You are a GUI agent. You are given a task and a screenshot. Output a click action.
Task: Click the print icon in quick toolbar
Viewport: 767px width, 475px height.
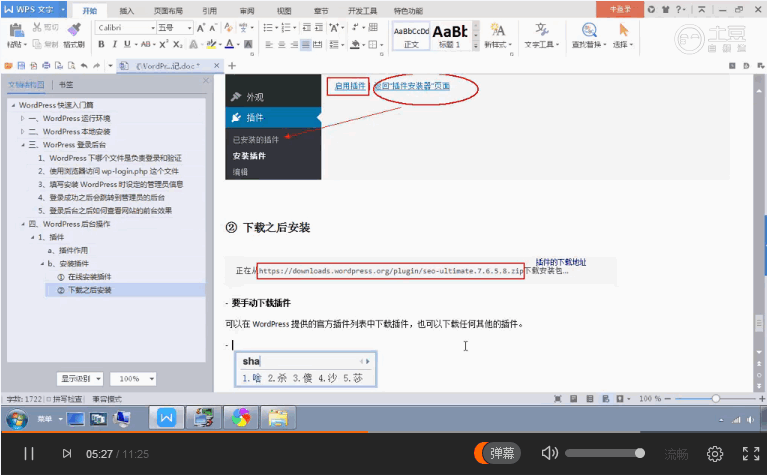tap(46, 66)
